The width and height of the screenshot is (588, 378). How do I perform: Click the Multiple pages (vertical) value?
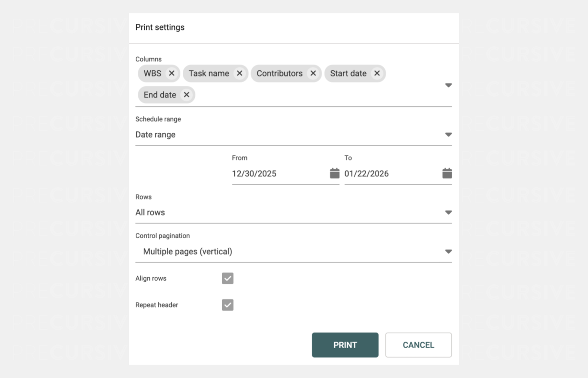click(188, 252)
